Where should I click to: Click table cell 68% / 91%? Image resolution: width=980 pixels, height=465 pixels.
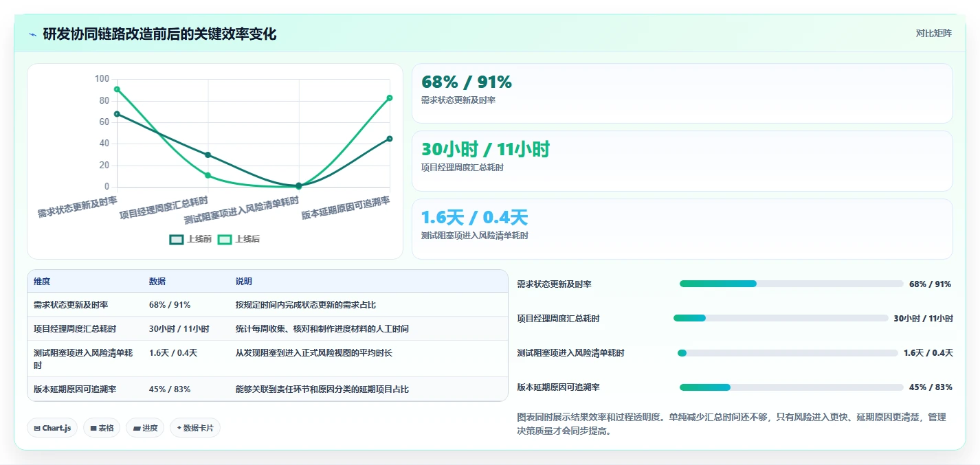point(170,305)
